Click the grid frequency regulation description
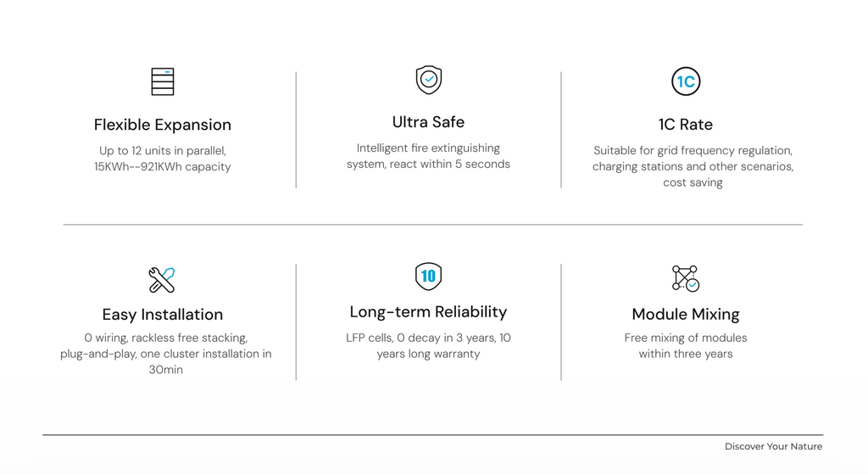 [x=693, y=166]
